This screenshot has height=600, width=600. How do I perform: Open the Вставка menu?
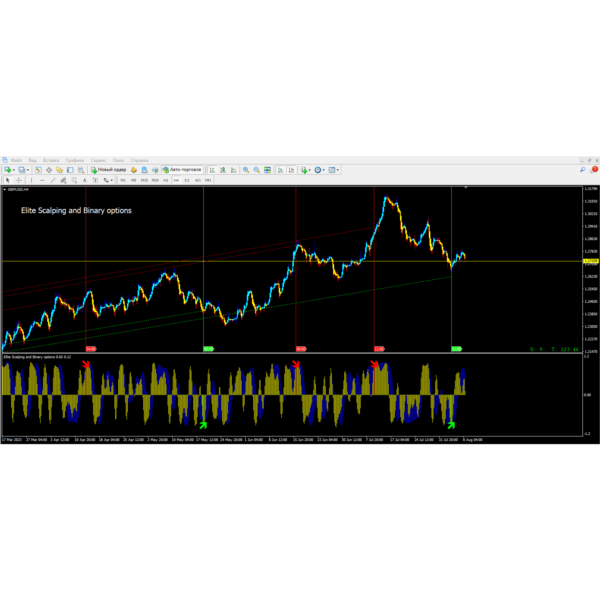tap(51, 160)
